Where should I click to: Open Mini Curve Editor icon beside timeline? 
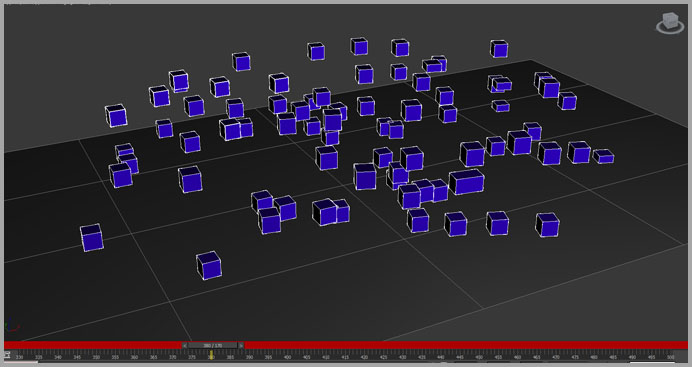tap(7, 355)
